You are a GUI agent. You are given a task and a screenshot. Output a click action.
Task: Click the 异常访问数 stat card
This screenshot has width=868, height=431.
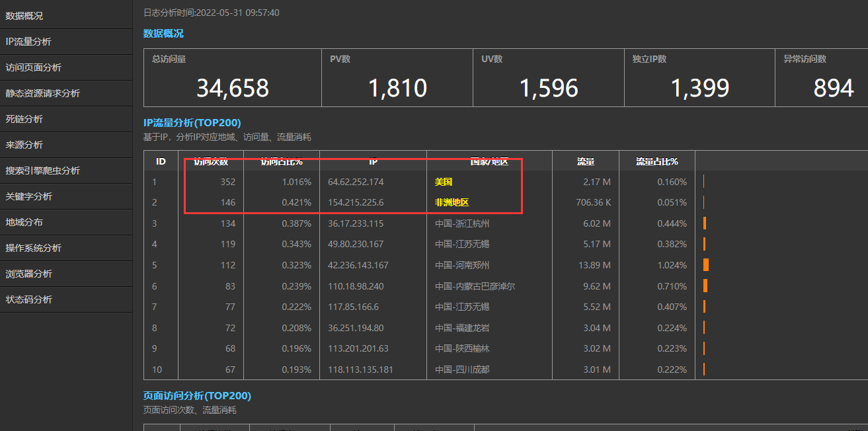tap(820, 77)
